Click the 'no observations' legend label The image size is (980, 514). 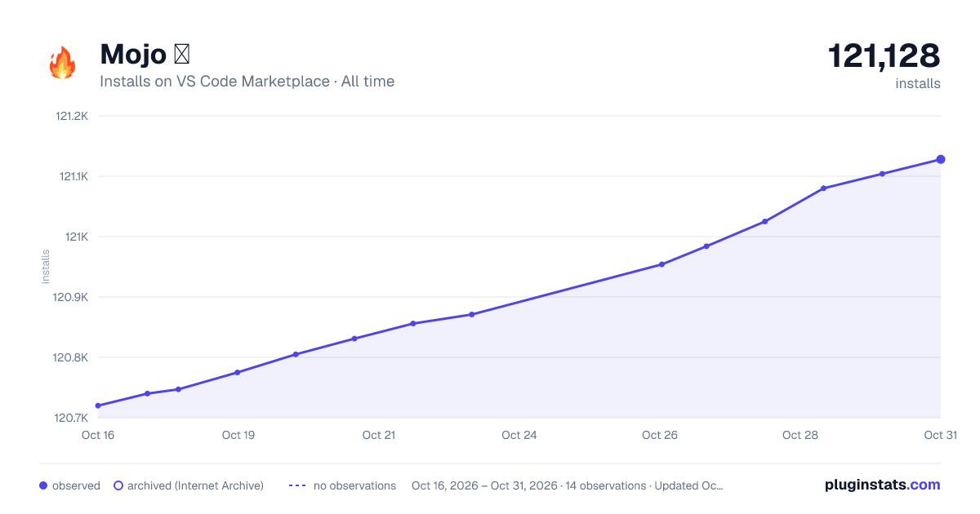[354, 485]
